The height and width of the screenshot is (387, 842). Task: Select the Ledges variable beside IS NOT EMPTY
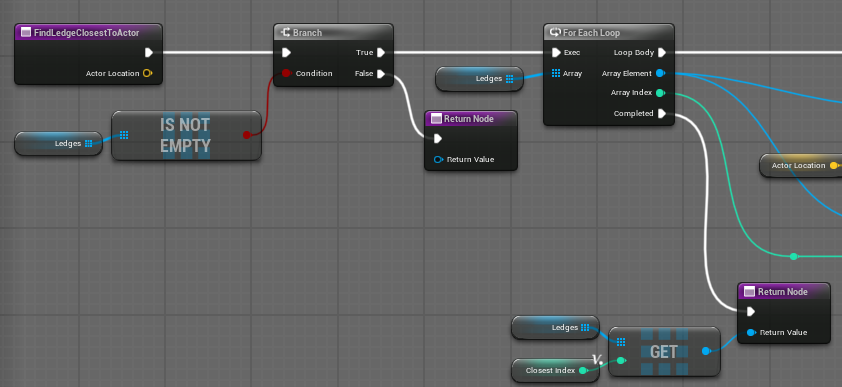[x=58, y=143]
